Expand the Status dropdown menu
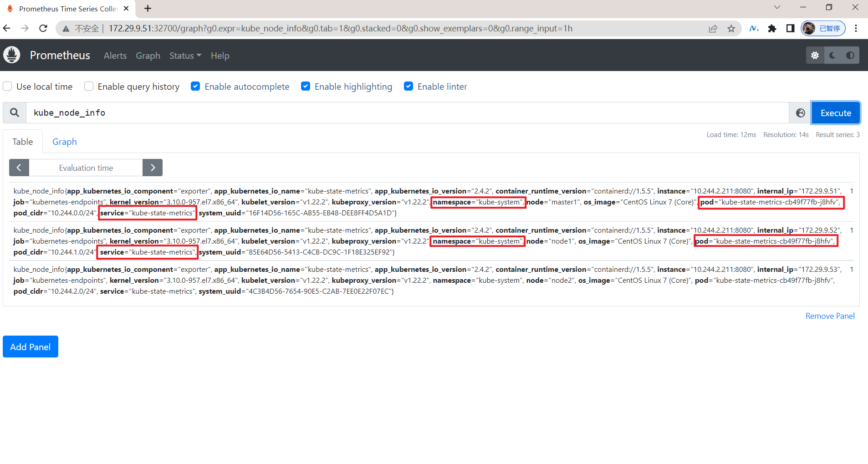The height and width of the screenshot is (464, 868). coord(185,56)
